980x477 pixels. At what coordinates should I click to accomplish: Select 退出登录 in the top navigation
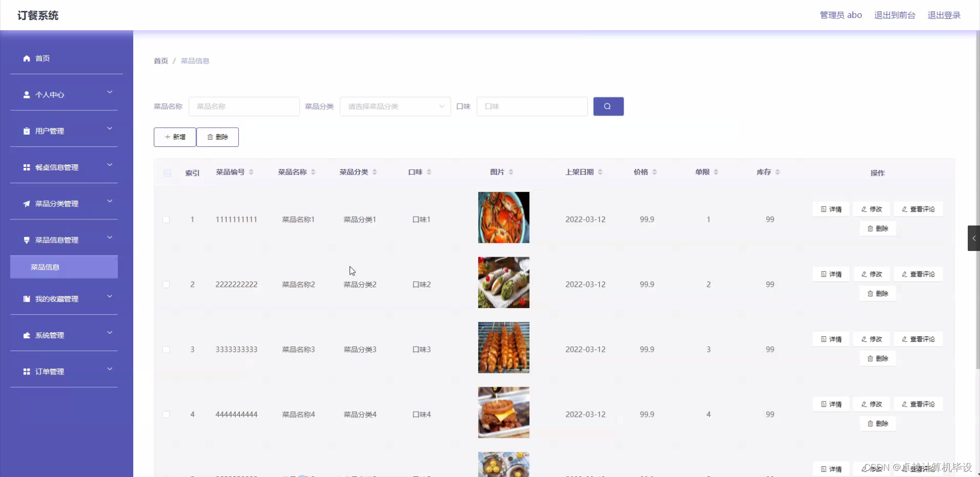coord(944,15)
